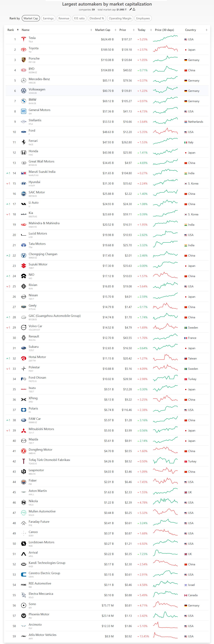Sort table by the Rank column arrow
Screen dimensions: 214x644
coord(18,30)
